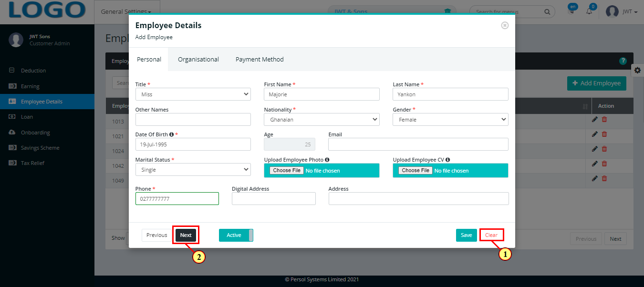644x287 pixels.
Task: Open notifications bell icon
Action: click(x=590, y=11)
